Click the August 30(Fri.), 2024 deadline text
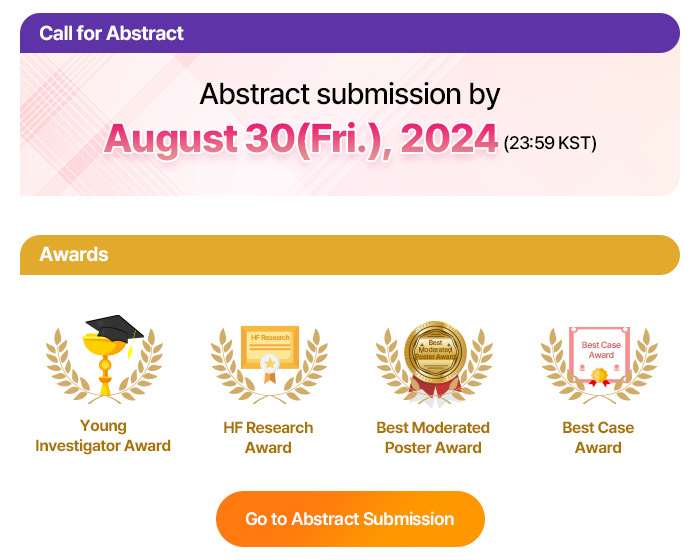 [x=300, y=139]
